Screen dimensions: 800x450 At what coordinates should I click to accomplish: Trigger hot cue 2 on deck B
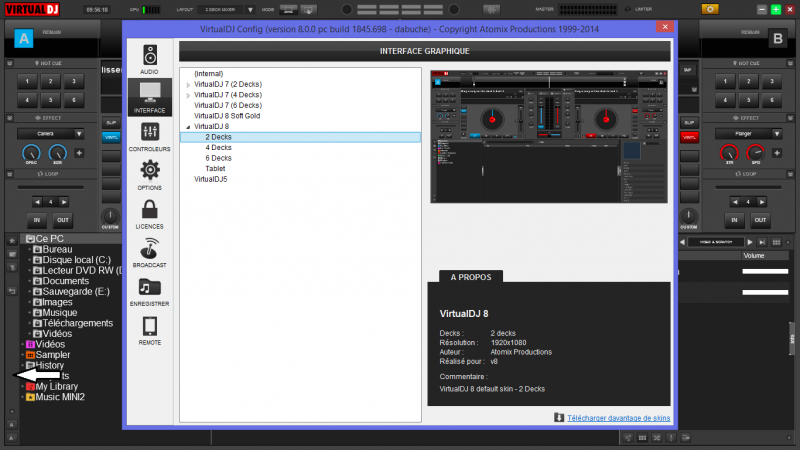748,81
